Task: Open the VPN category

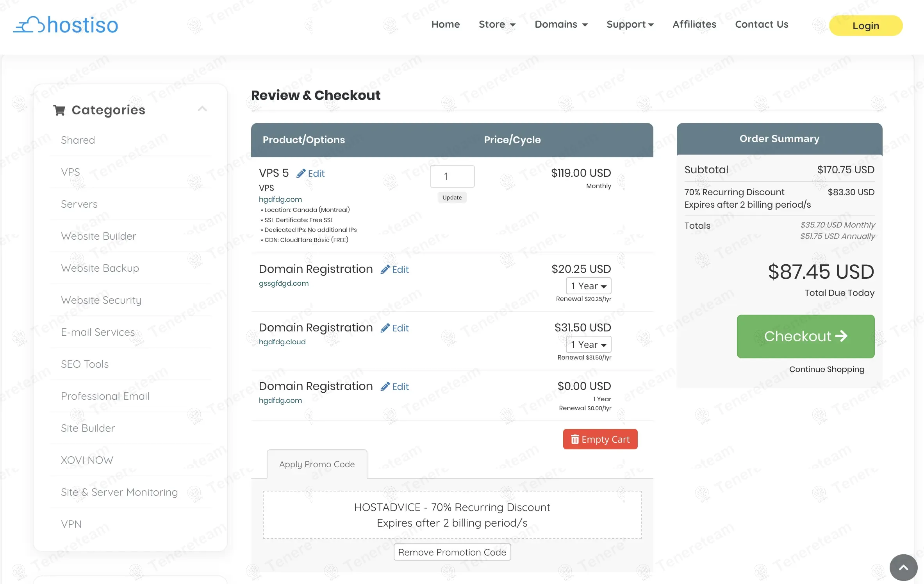Action: pyautogui.click(x=71, y=524)
